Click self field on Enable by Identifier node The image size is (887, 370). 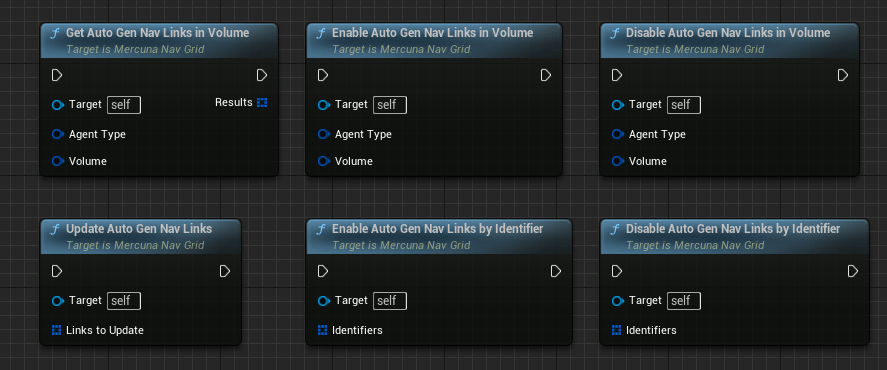click(390, 300)
